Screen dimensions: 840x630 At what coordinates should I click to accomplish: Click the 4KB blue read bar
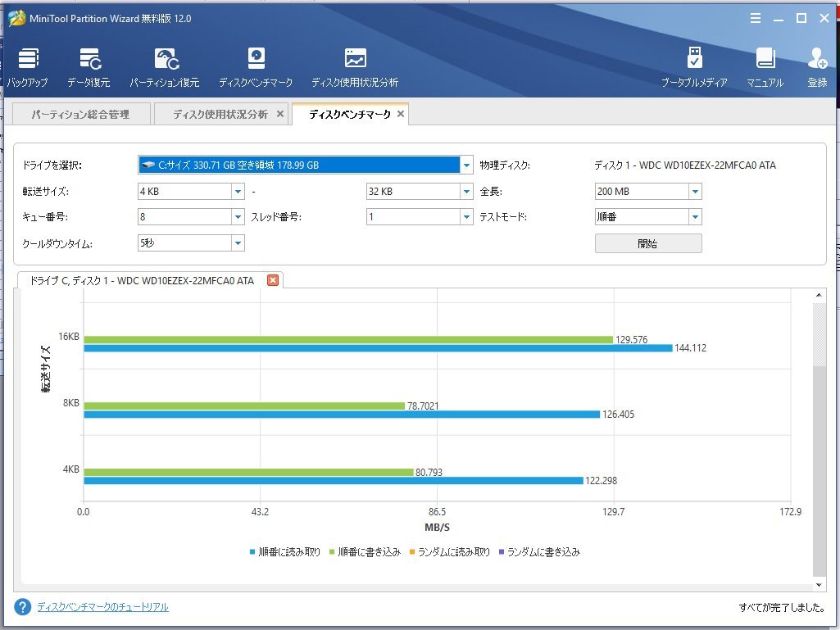click(334, 481)
